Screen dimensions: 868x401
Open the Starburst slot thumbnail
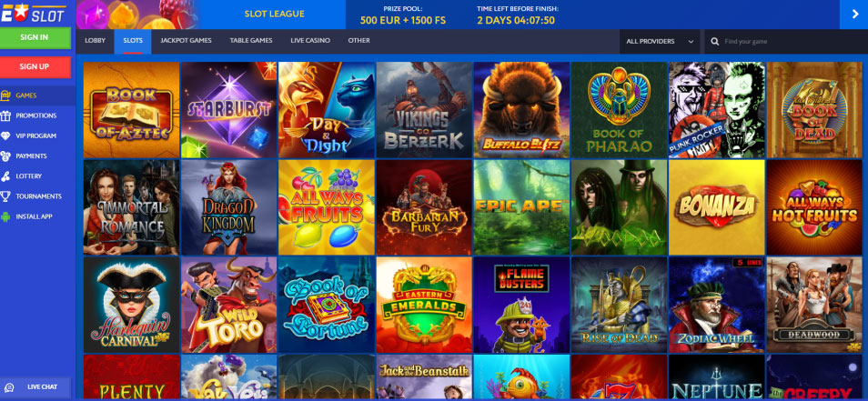coord(228,110)
